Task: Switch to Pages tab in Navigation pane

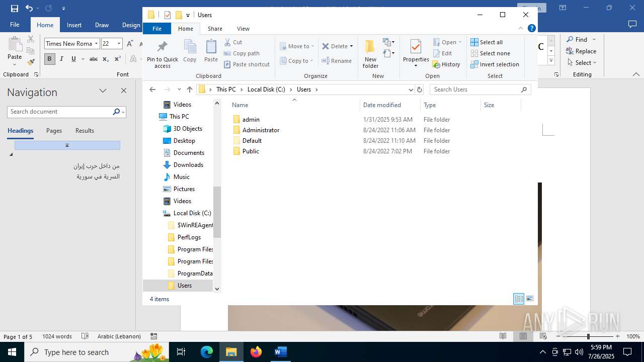Action: [x=54, y=131]
